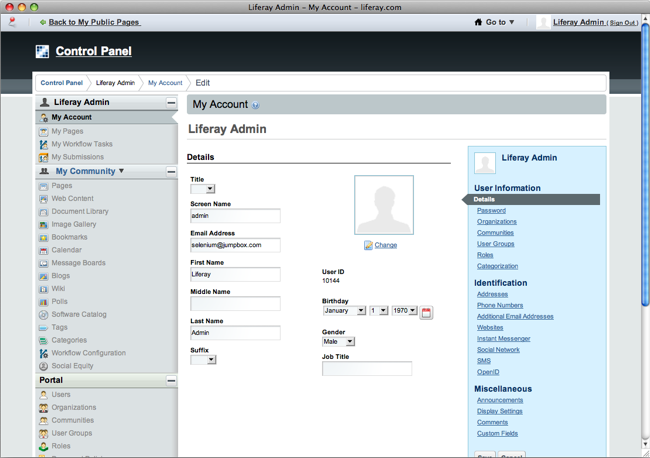
Task: Click the edit icon beside Change
Action: (x=368, y=245)
